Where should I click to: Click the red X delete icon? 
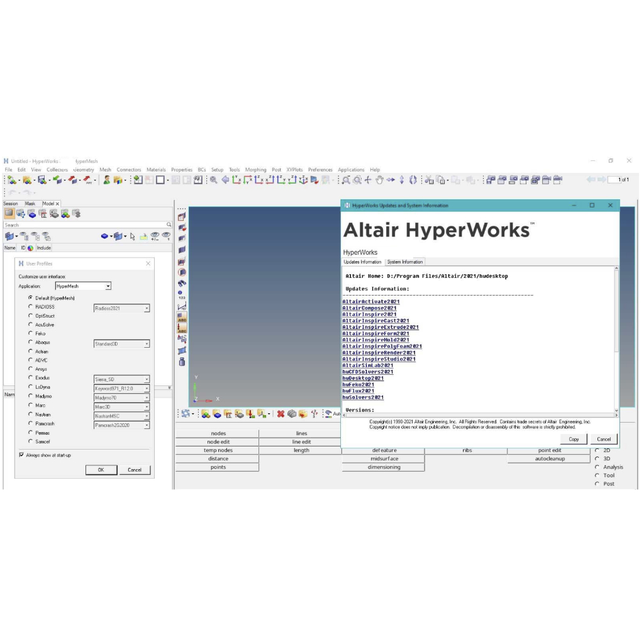pyautogui.click(x=280, y=414)
